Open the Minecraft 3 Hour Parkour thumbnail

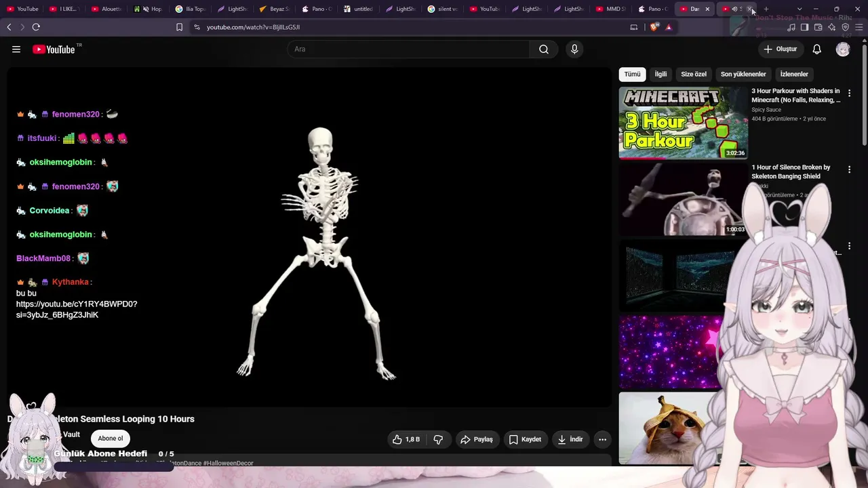pos(683,123)
